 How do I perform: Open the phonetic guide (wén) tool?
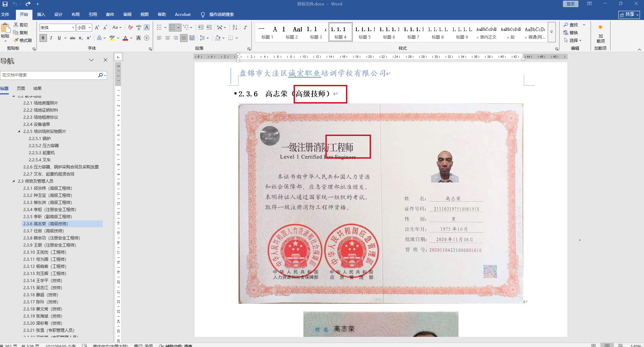pyautogui.click(x=139, y=27)
